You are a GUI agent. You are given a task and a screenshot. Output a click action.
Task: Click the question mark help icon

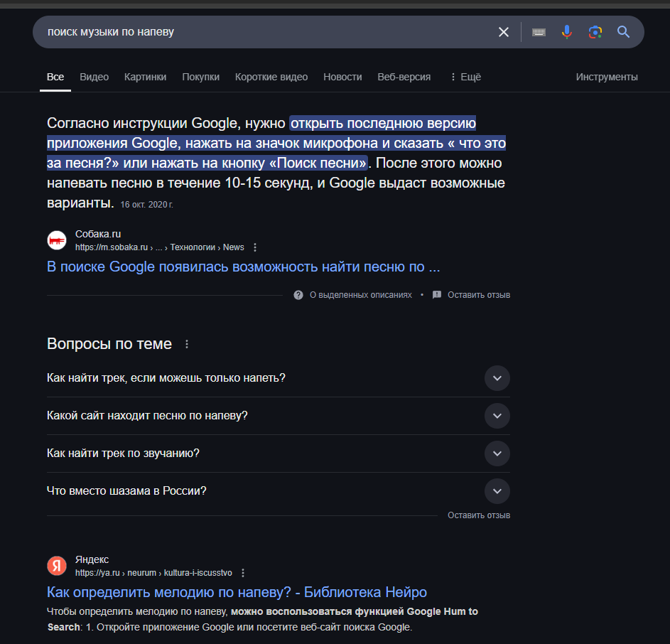click(298, 295)
